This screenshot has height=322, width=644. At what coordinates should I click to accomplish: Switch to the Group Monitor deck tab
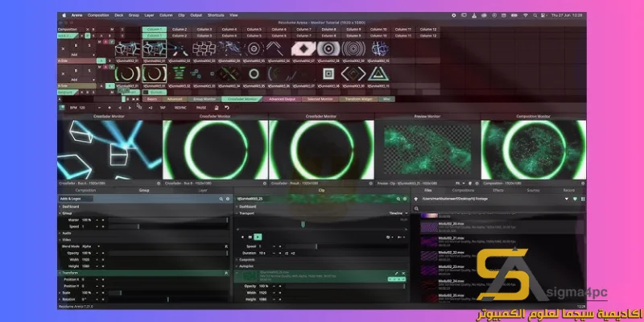(204, 99)
